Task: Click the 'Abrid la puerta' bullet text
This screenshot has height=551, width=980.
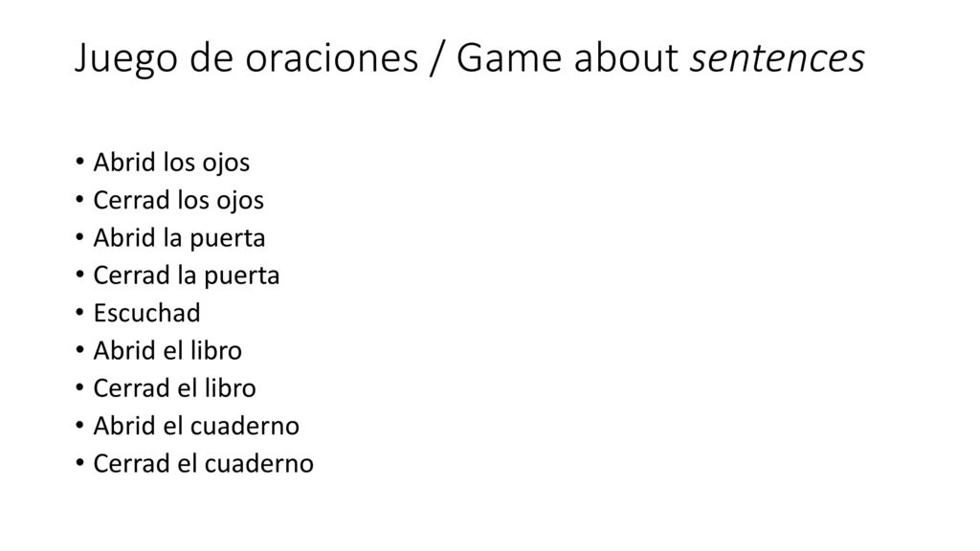Action: click(x=179, y=238)
